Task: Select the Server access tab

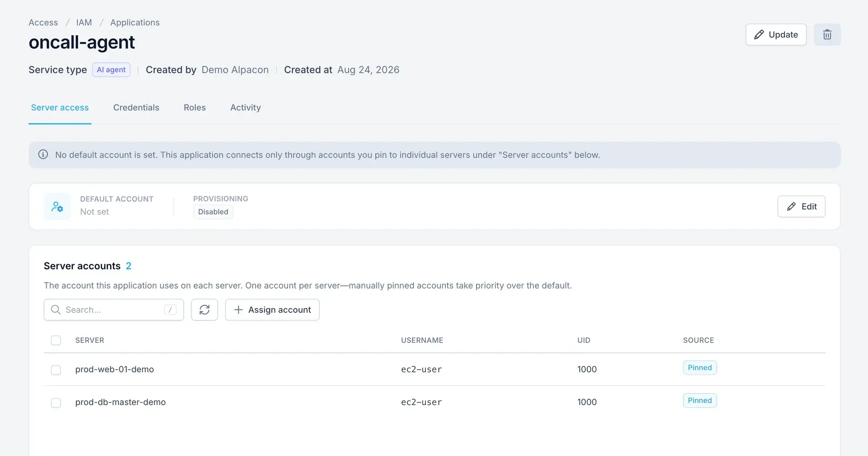Action: tap(60, 108)
